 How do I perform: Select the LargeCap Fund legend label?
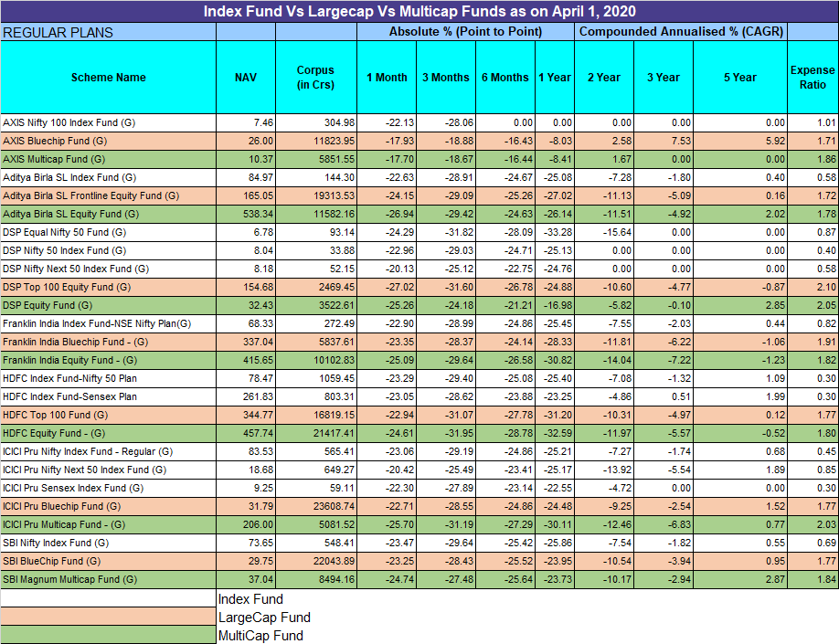pos(264,618)
